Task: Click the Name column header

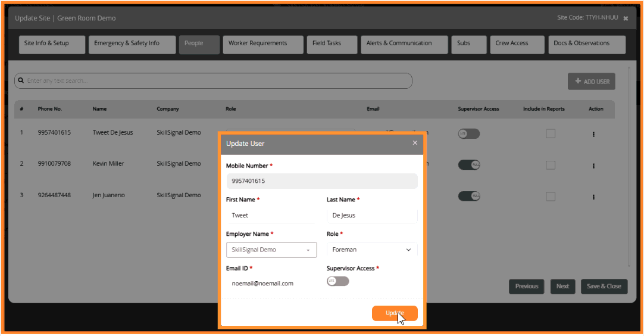Action: point(99,109)
